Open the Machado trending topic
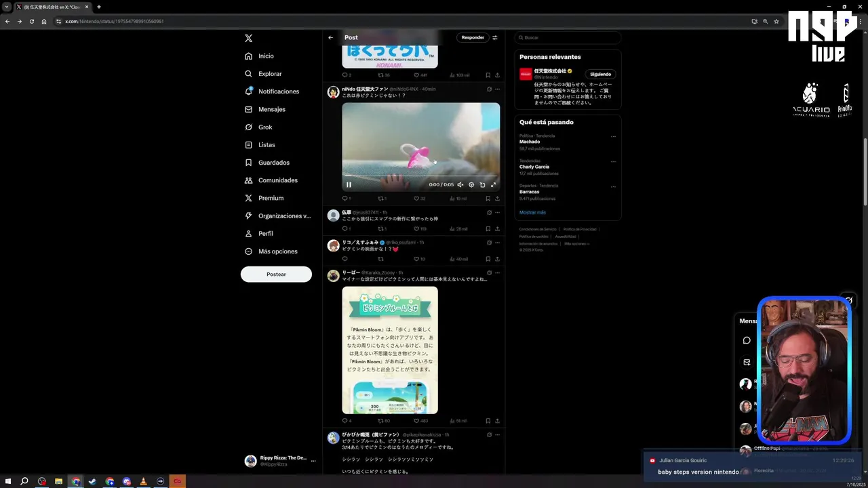 click(x=530, y=142)
